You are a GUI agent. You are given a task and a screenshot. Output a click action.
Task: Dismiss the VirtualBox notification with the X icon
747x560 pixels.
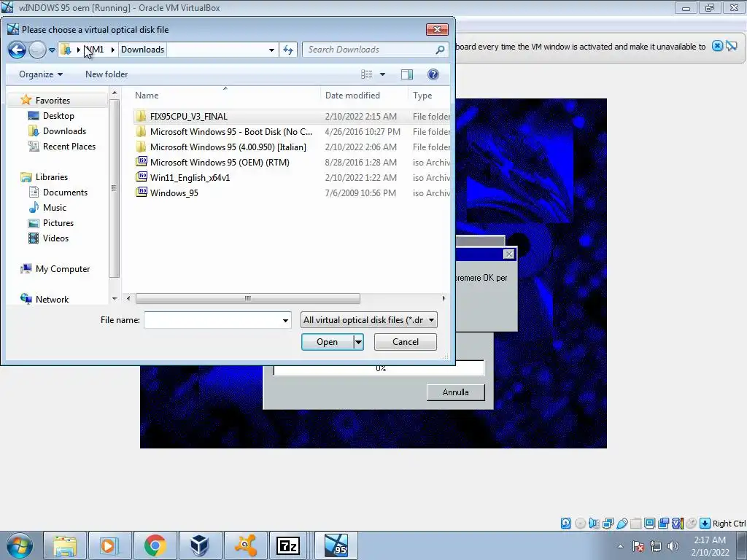click(x=717, y=46)
